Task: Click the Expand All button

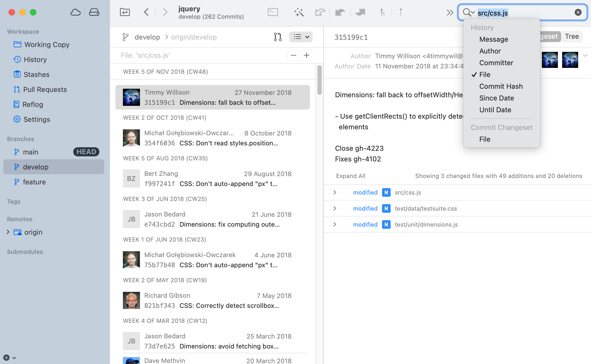Action: [351, 176]
